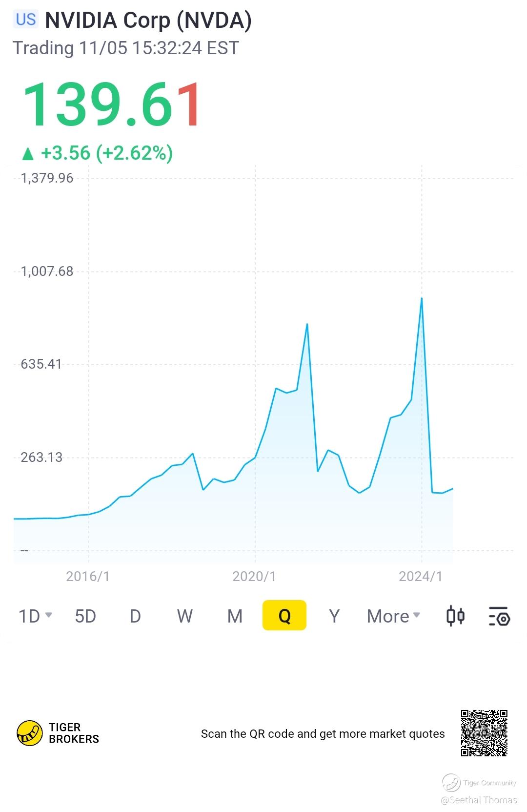This screenshot has width=527, height=812.
Task: Select the Q quarterly timeframe
Action: (284, 616)
